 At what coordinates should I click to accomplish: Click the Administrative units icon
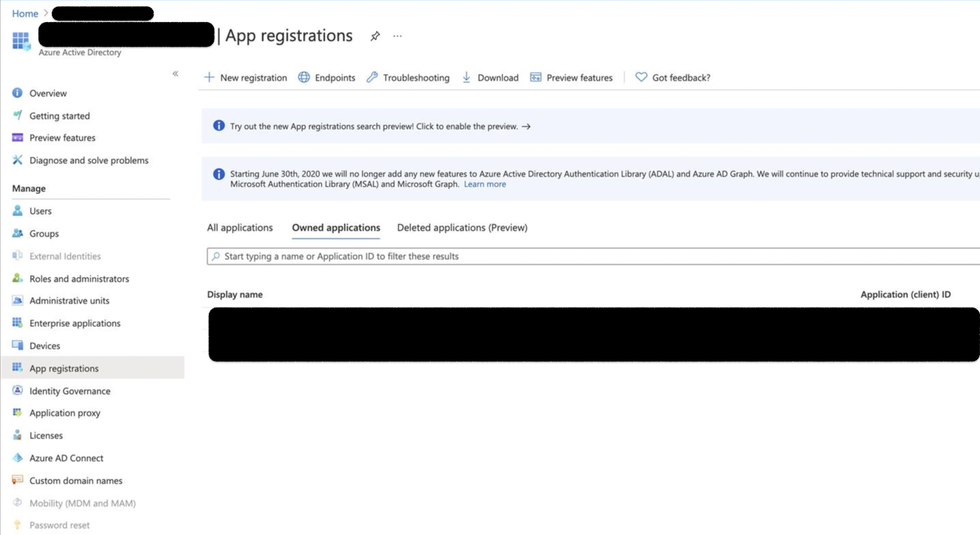click(17, 300)
